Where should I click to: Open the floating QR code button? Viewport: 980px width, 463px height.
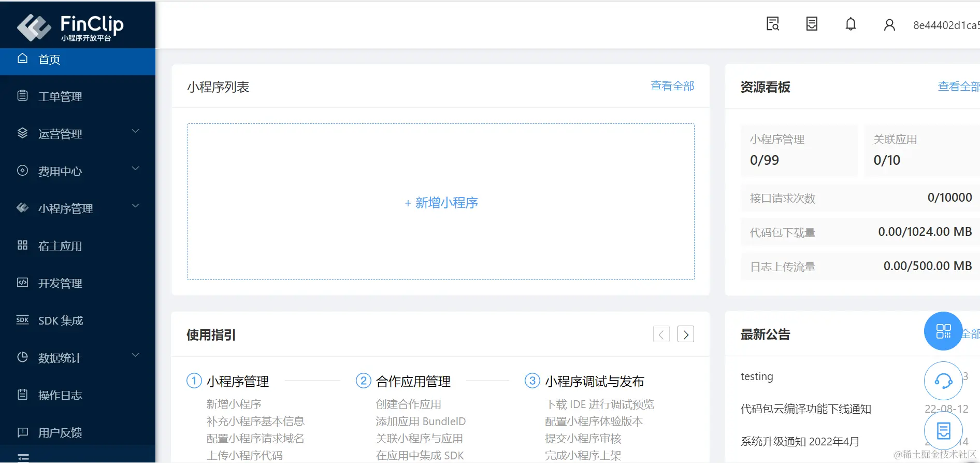pyautogui.click(x=943, y=331)
